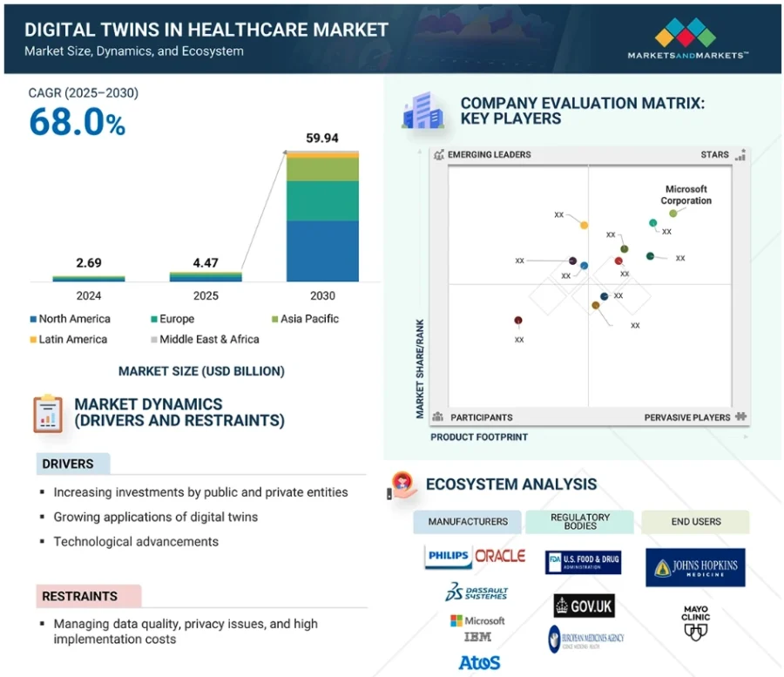This screenshot has height=677, width=784.
Task: Select the Regulatory Bodies category tab
Action: click(580, 522)
